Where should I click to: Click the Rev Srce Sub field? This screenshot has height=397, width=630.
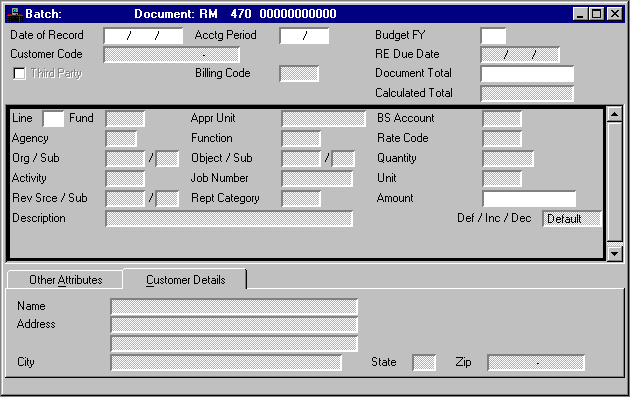tap(167, 198)
